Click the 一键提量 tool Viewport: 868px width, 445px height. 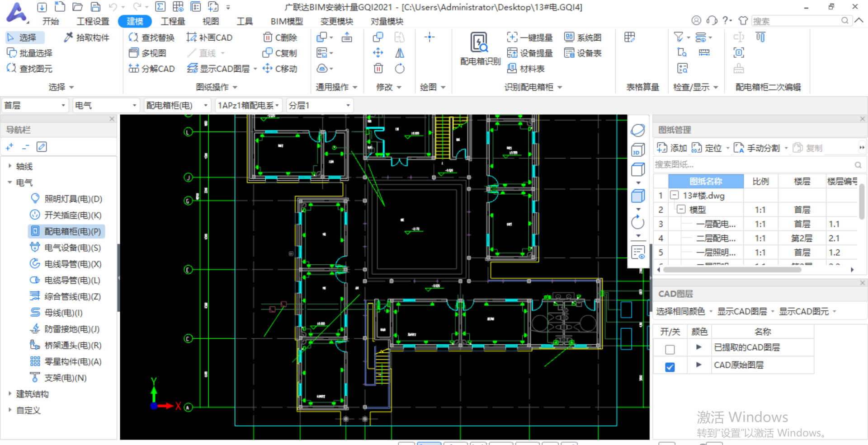click(530, 37)
